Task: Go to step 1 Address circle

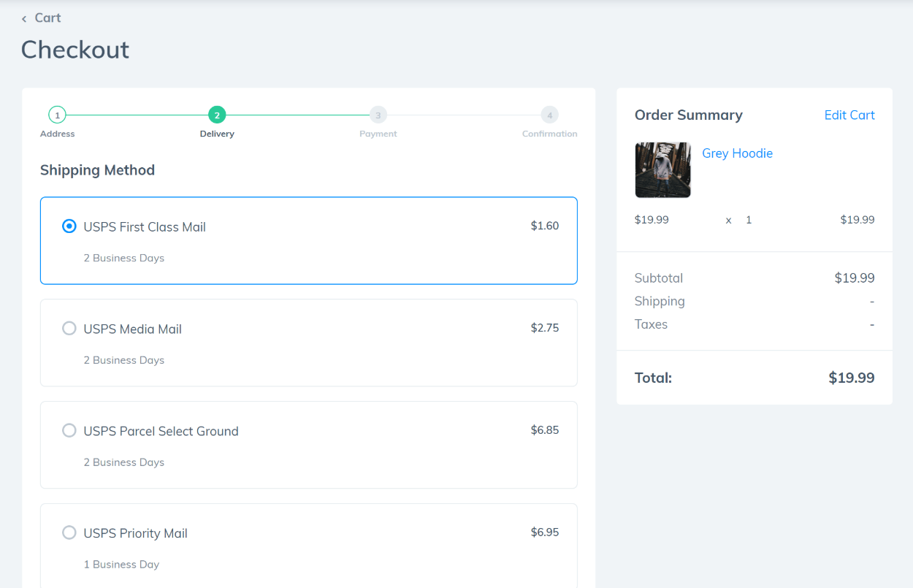Action: (57, 115)
